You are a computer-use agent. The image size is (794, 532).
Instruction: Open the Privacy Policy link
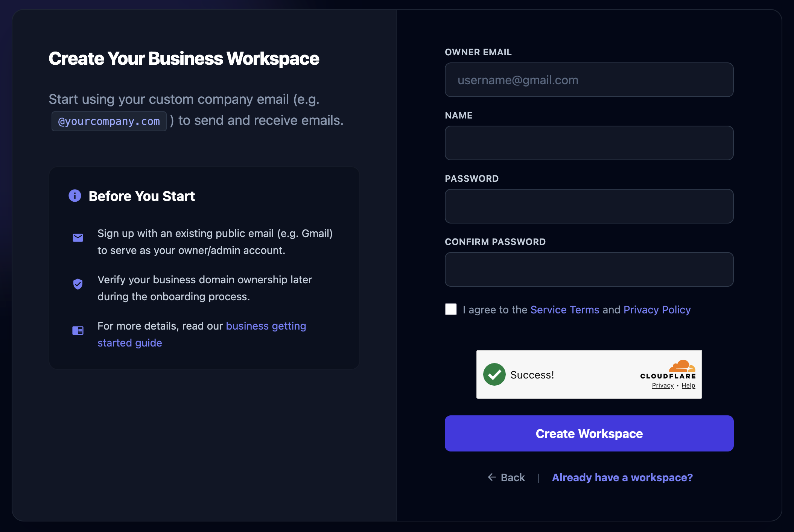(657, 310)
